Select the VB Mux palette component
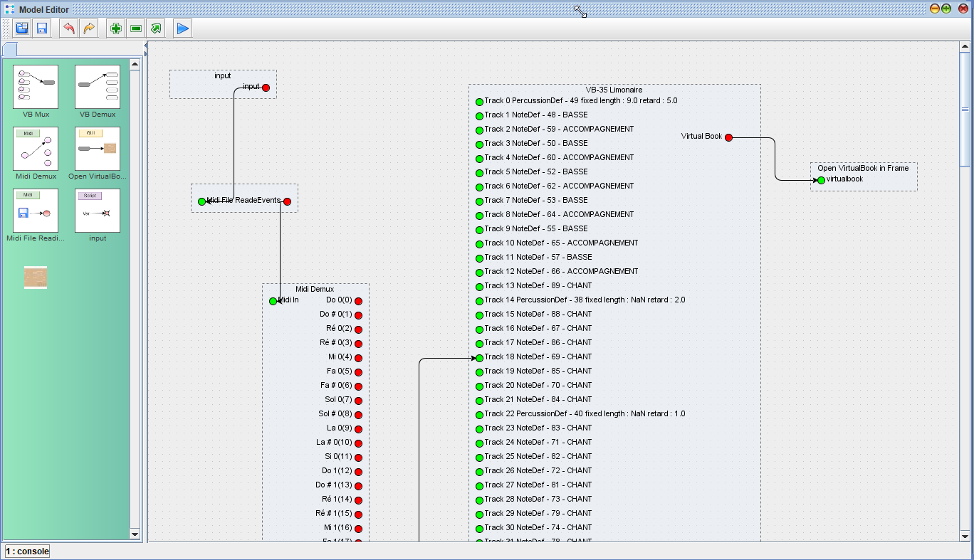This screenshot has width=974, height=560. pos(36,88)
